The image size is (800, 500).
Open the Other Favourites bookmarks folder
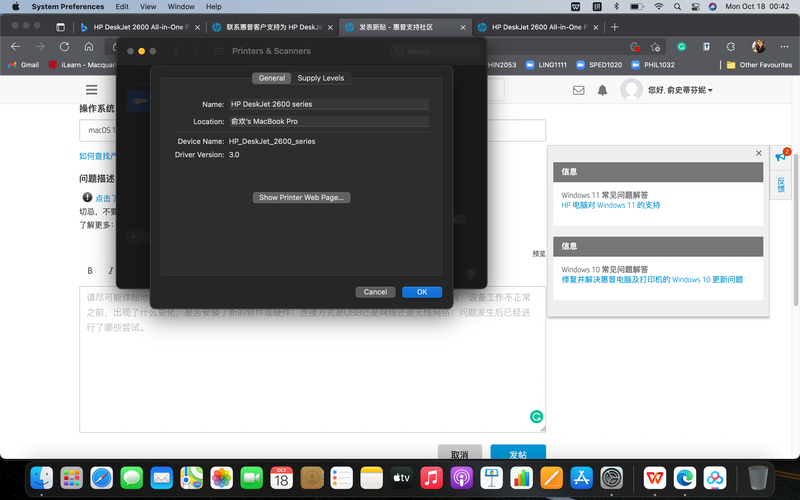(762, 65)
